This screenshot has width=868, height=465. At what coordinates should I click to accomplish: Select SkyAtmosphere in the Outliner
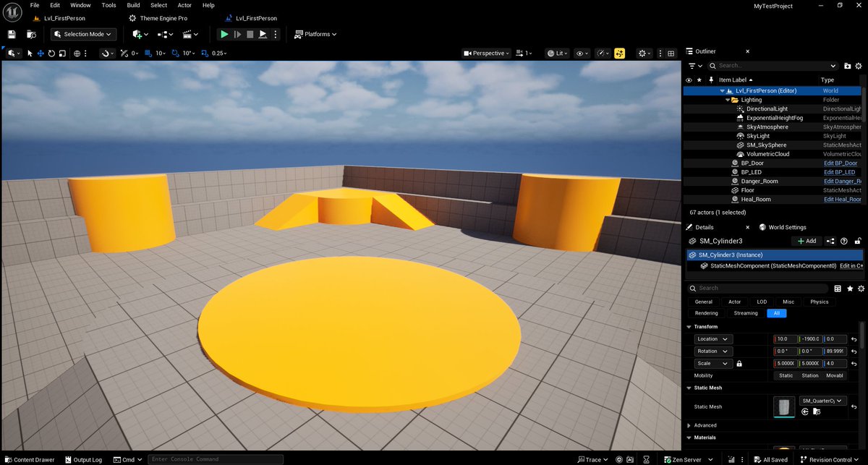pyautogui.click(x=767, y=127)
